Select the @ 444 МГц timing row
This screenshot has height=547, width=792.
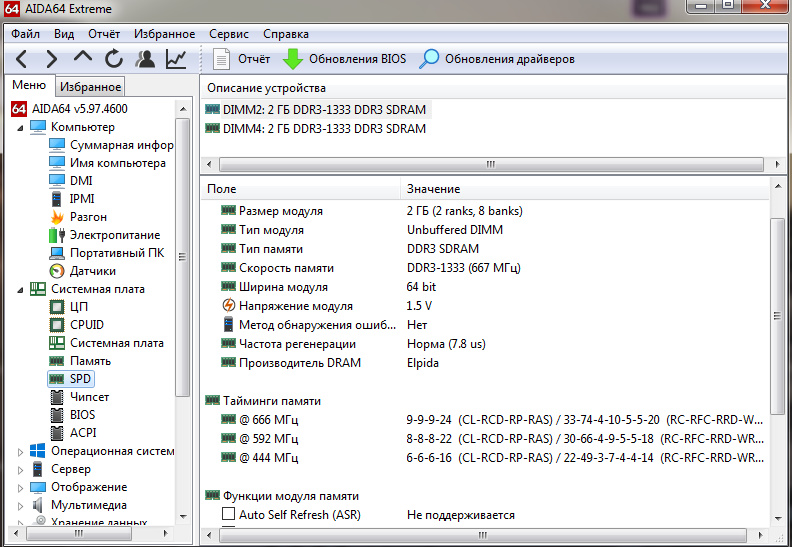pos(485,458)
